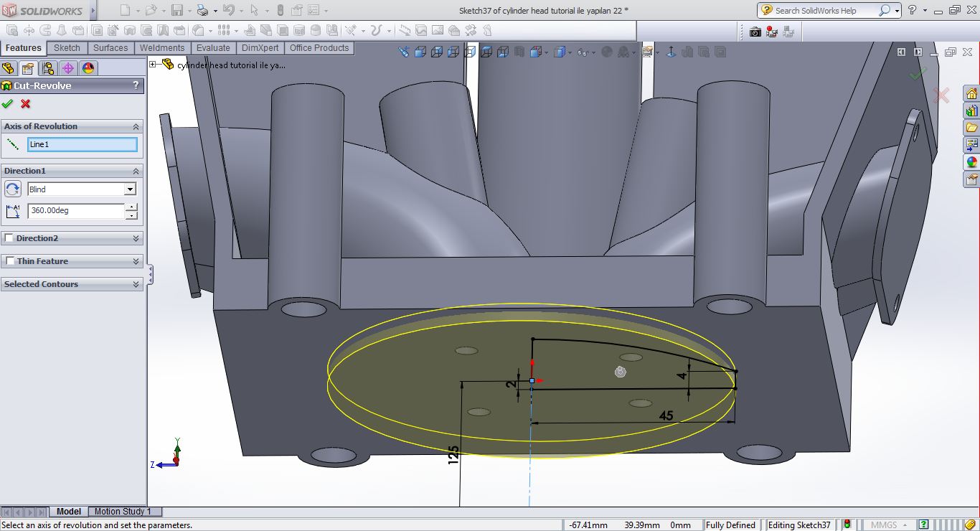Click the Save icon in title toolbar
This screenshot has width=980, height=531.
point(176,10)
